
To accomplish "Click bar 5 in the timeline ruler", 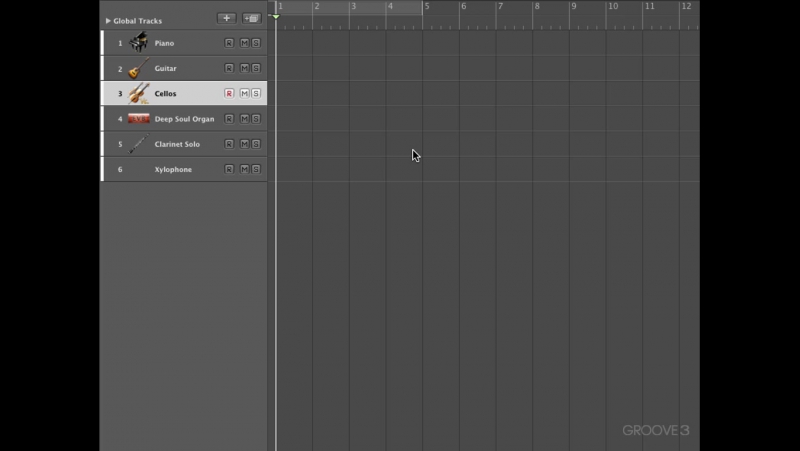I will pos(427,7).
